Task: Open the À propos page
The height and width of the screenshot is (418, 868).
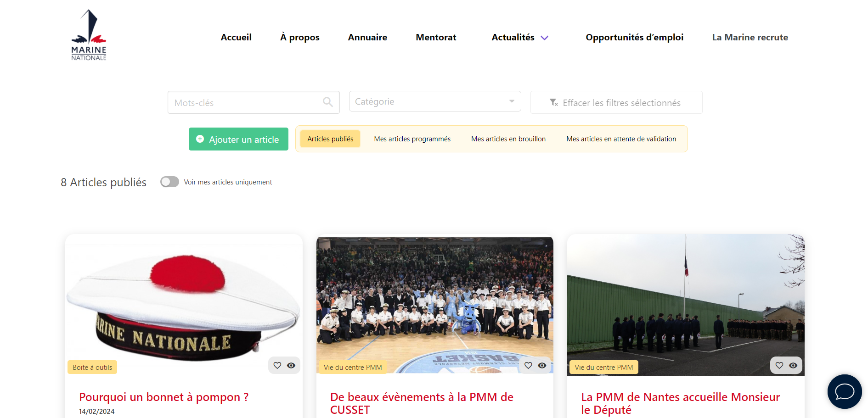Action: click(x=300, y=37)
